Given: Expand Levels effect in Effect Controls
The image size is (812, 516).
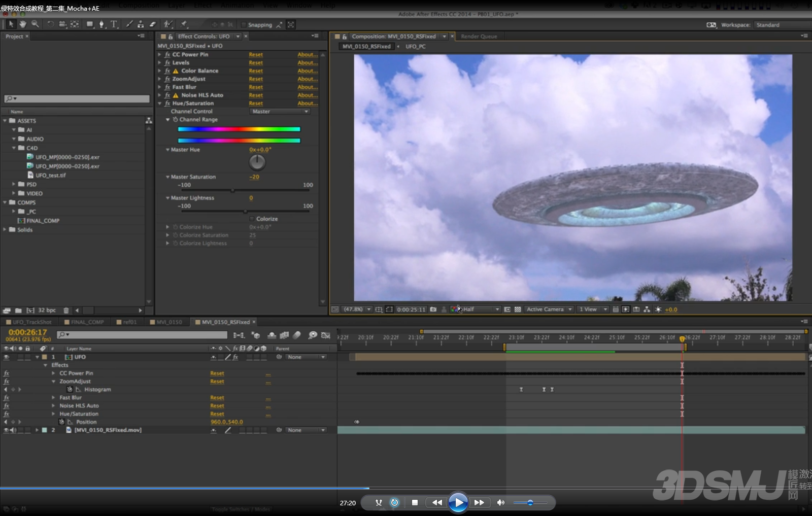Looking at the screenshot, I should [x=159, y=63].
